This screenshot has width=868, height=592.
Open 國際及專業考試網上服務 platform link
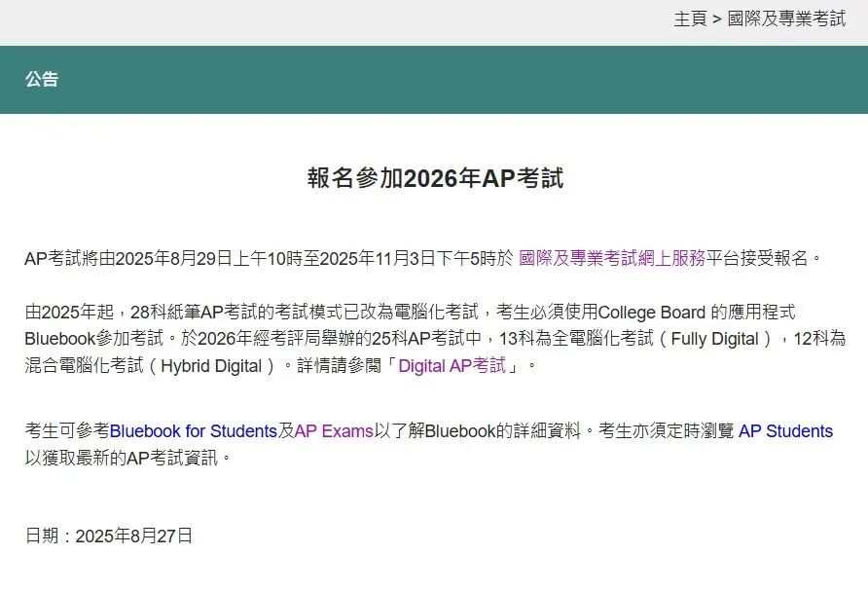tap(612, 258)
